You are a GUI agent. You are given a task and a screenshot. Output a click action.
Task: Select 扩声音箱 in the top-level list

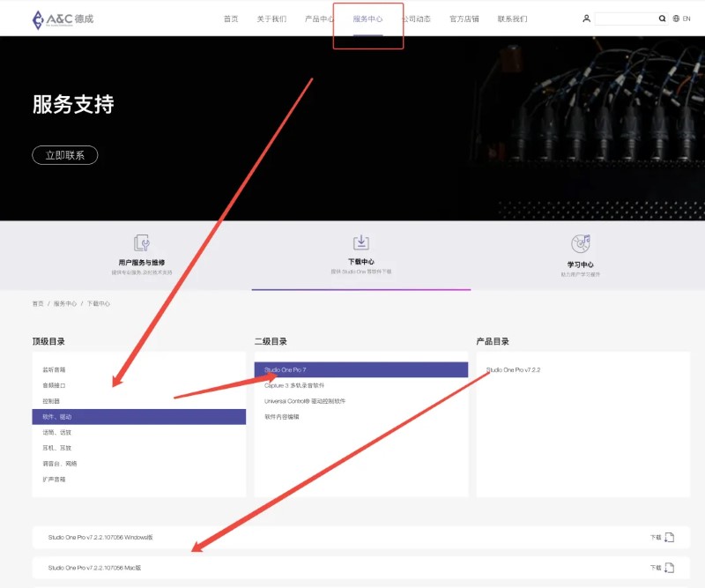[139, 480]
